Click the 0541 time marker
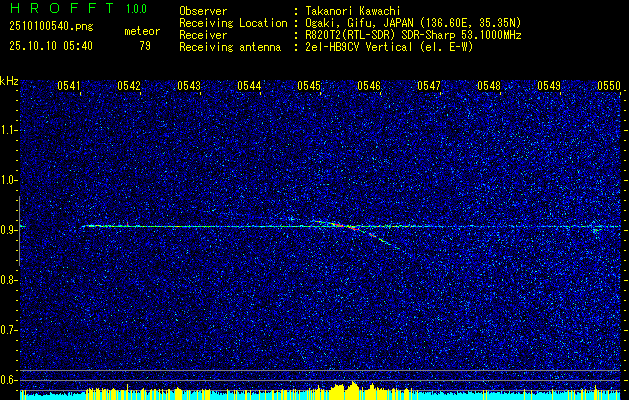Screen dimensions: 629x400 [x=69, y=85]
